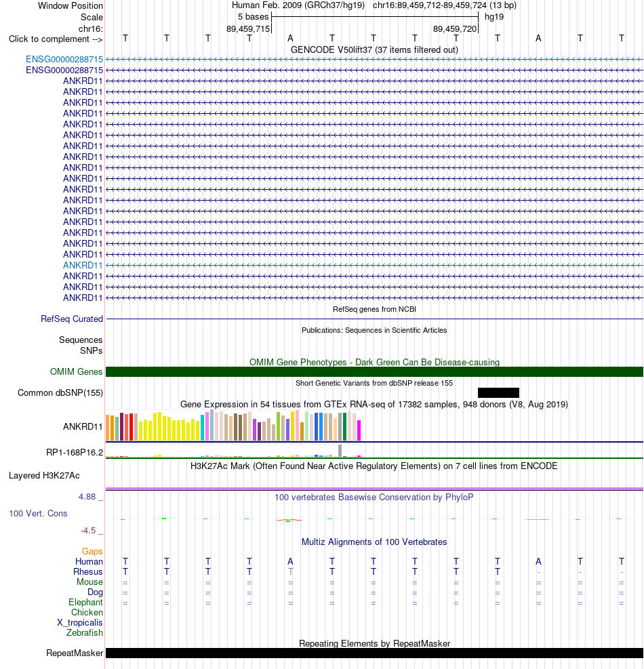Viewport: 644px width, 669px height.
Task: Select the light-blue ENSG00000288715 transcript label
Action: pyautogui.click(x=64, y=59)
